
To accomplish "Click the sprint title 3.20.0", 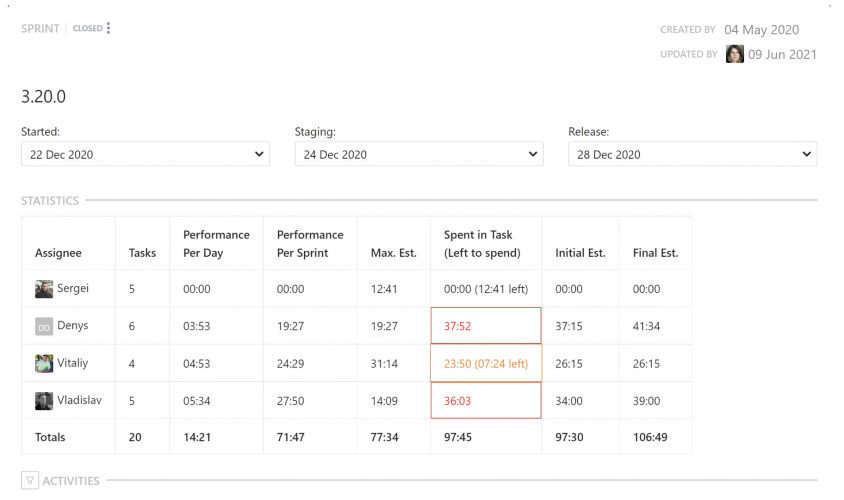I will (x=44, y=96).
